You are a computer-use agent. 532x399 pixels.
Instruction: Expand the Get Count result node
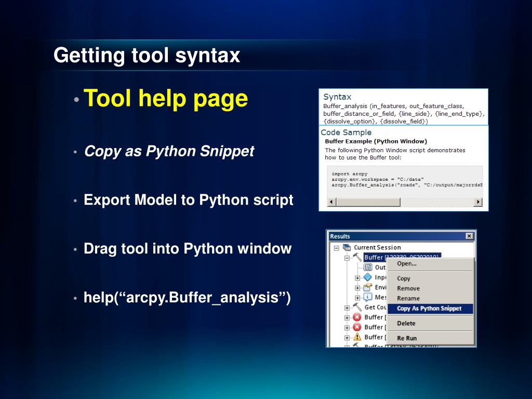pyautogui.click(x=347, y=308)
